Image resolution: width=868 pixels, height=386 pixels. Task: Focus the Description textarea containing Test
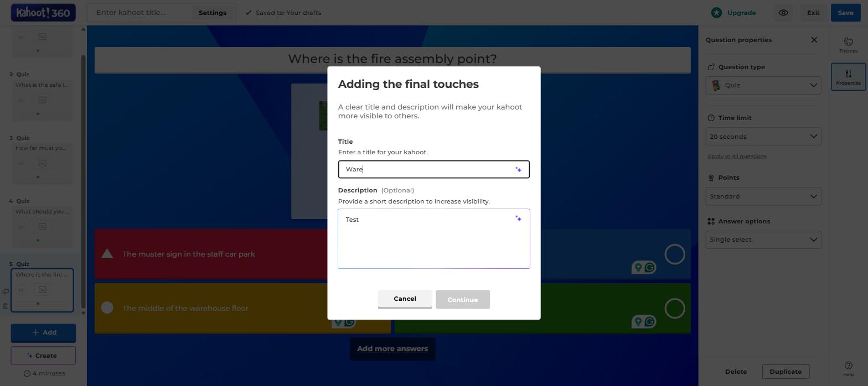click(434, 238)
